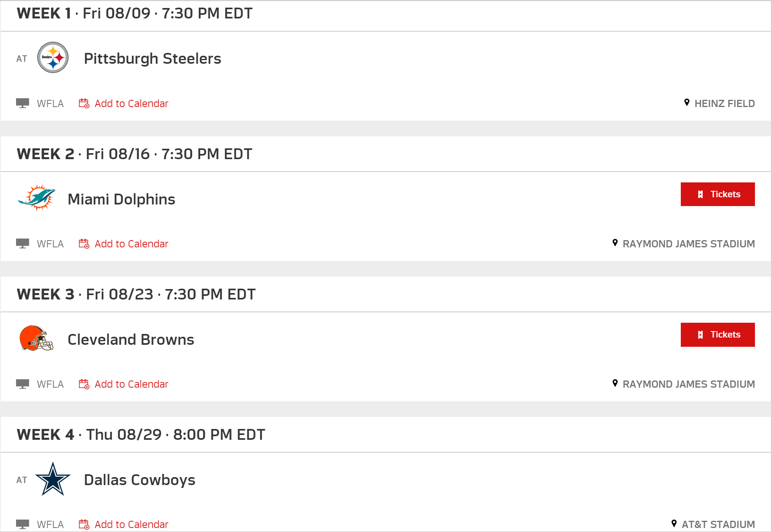
Task: Click Tickets button for Cleveland Browns game
Action: point(718,334)
